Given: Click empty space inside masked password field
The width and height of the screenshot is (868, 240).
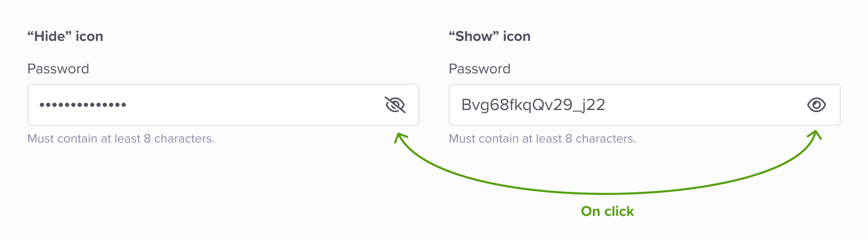Looking at the screenshot, I should pyautogui.click(x=252, y=105).
